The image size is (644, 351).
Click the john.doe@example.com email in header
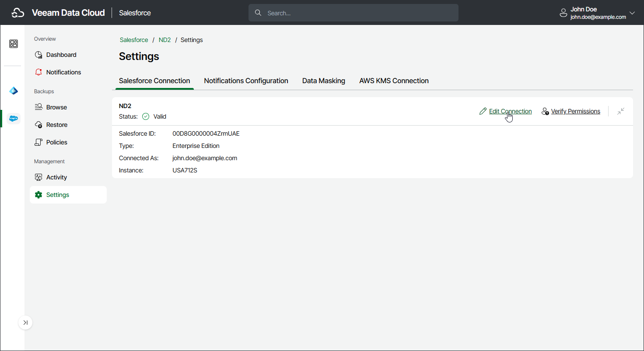pos(598,17)
